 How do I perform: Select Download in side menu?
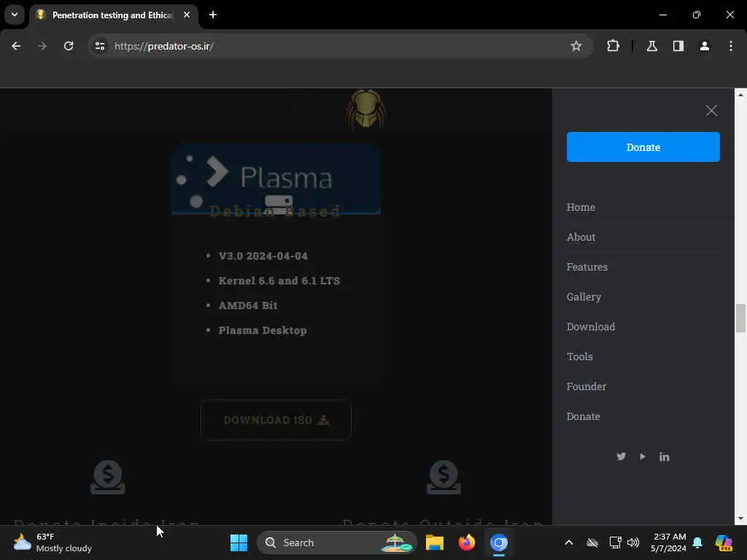[x=591, y=327]
